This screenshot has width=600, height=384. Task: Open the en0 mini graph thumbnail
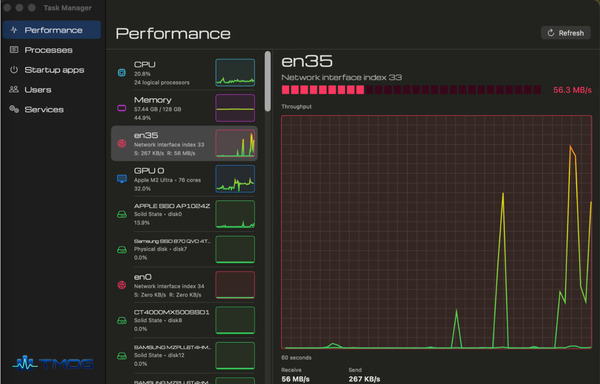click(235, 285)
